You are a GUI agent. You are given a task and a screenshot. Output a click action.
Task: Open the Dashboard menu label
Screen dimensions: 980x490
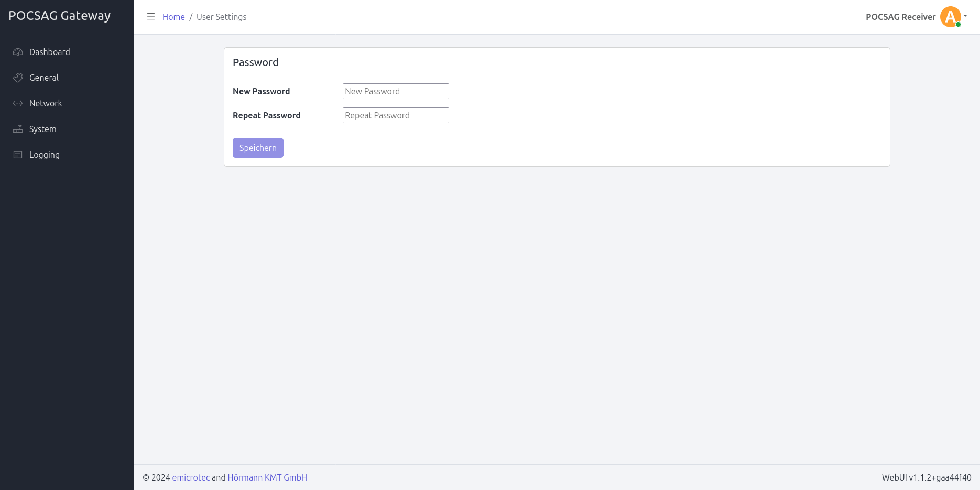tap(49, 52)
